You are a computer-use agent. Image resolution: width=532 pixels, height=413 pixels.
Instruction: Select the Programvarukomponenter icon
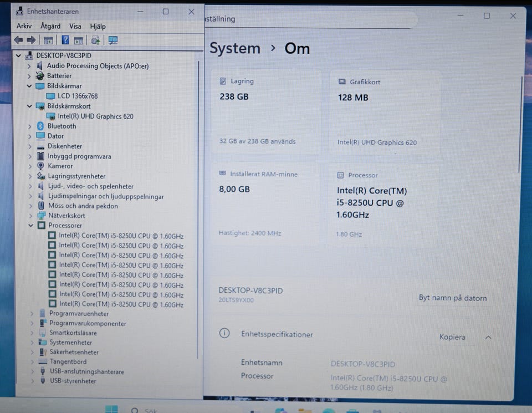pos(43,323)
